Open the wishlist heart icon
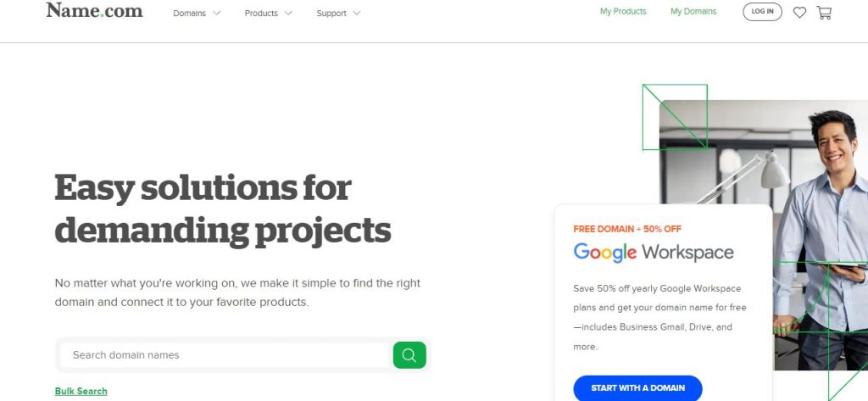The image size is (868, 401). point(799,12)
